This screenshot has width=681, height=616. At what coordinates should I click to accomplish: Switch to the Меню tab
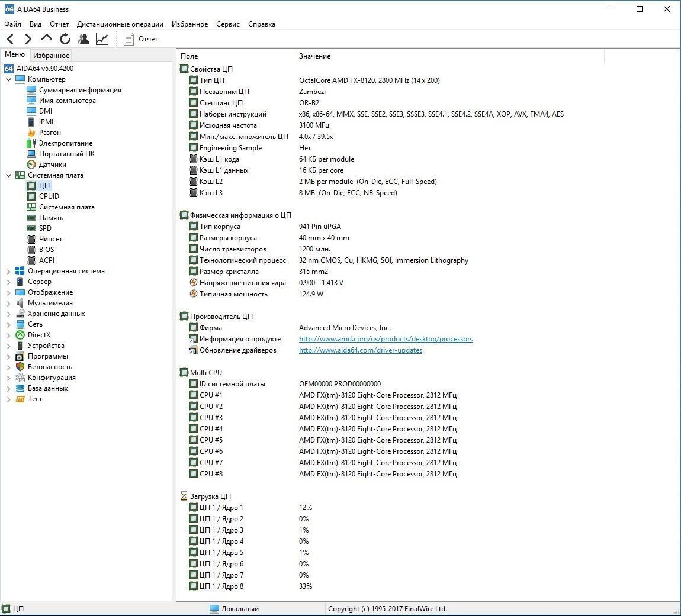click(15, 54)
